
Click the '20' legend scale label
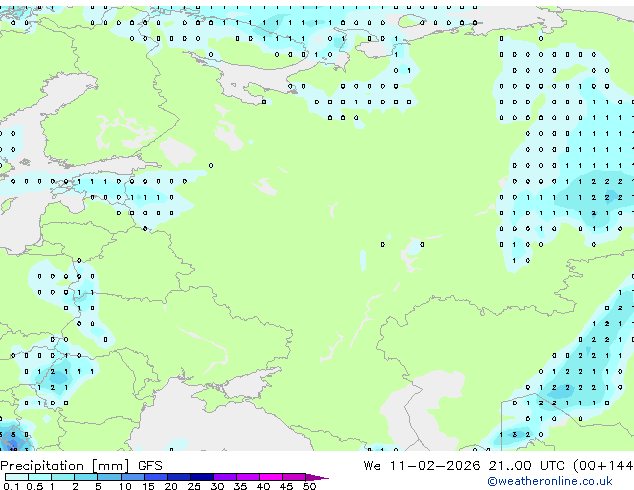point(171,486)
